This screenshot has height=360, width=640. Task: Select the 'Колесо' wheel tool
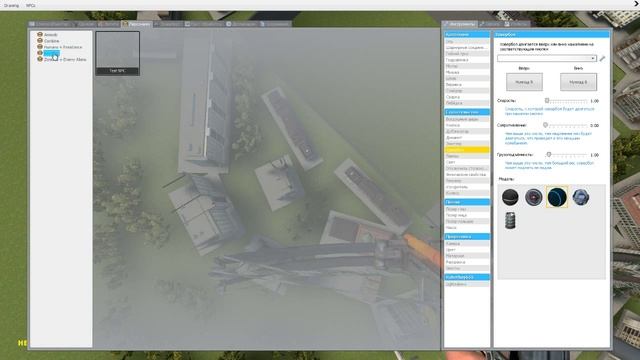(x=467, y=193)
